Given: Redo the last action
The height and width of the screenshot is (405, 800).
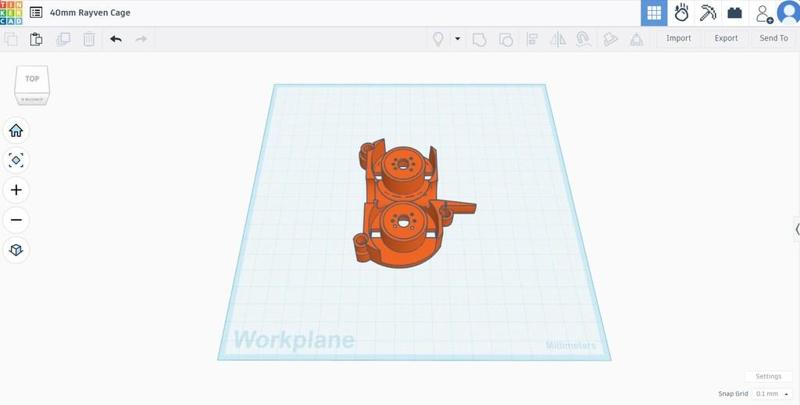Looking at the screenshot, I should 141,39.
